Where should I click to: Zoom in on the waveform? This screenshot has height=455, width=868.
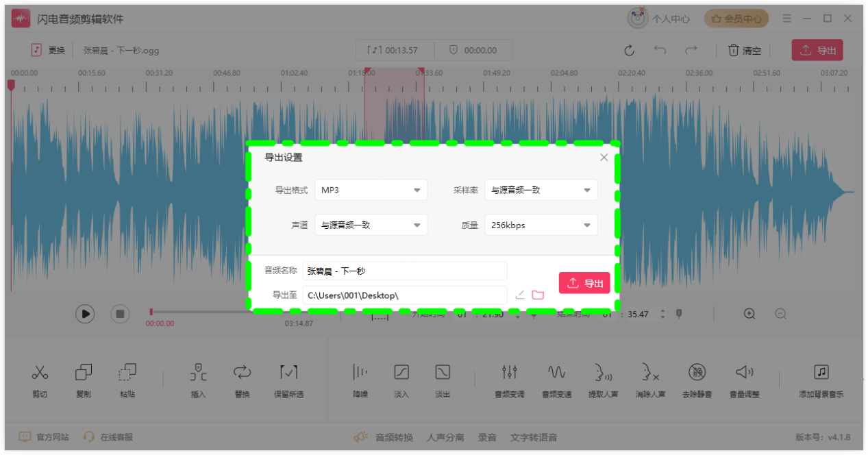[749, 314]
